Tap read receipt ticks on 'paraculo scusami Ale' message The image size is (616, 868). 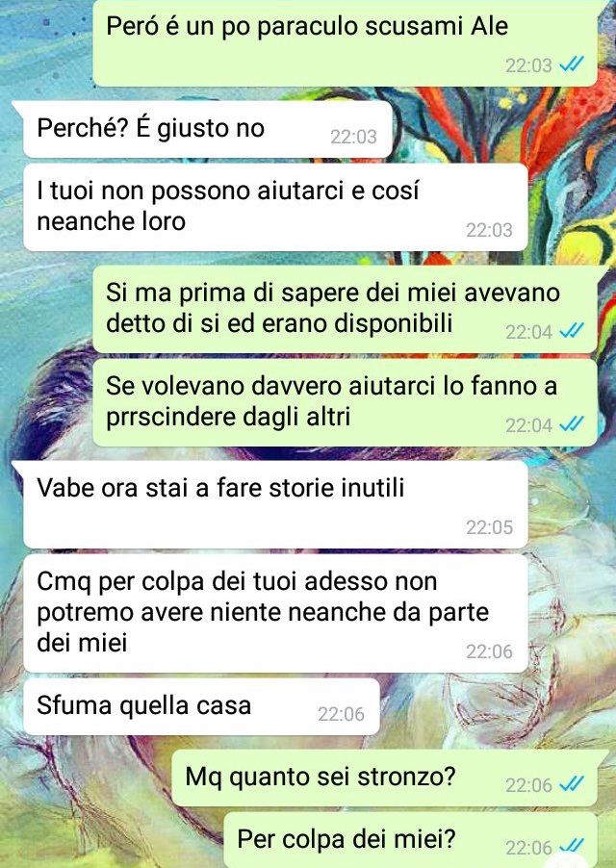pos(571,65)
